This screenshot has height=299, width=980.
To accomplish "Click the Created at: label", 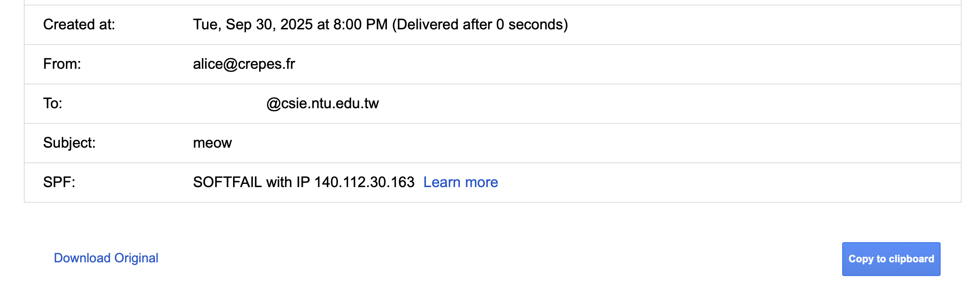I will pyautogui.click(x=79, y=25).
